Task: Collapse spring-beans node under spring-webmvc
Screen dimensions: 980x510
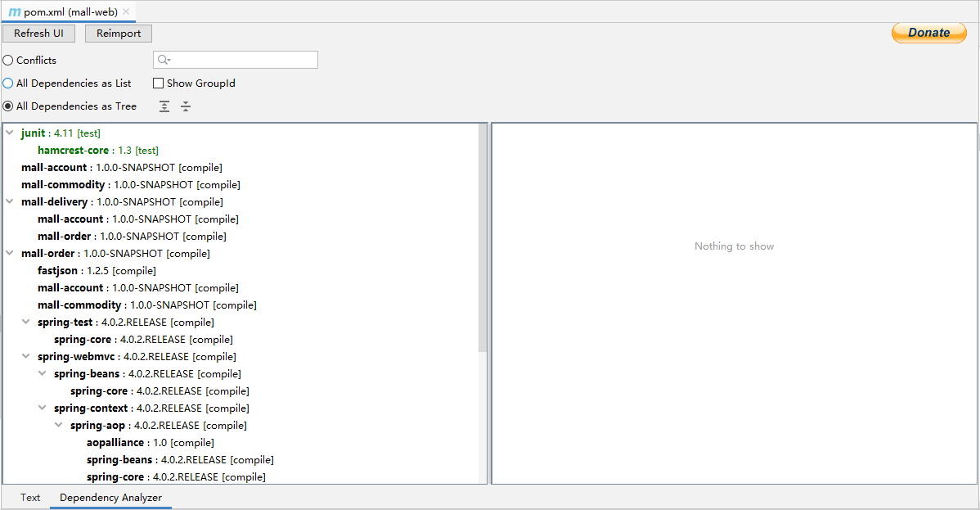Action: tap(43, 373)
